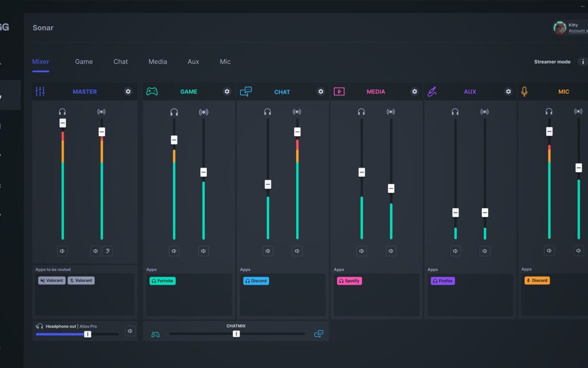Switch to the Game tab
Viewport: 588px width, 368px height.
pyautogui.click(x=84, y=62)
